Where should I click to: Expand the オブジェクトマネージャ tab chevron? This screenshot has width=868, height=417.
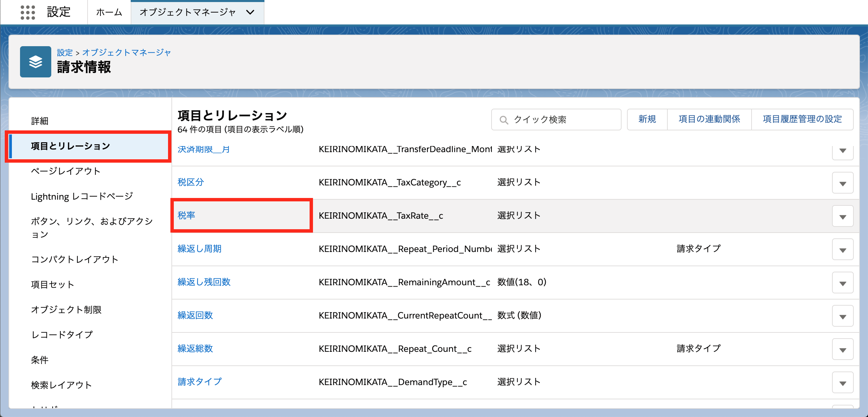coord(250,12)
